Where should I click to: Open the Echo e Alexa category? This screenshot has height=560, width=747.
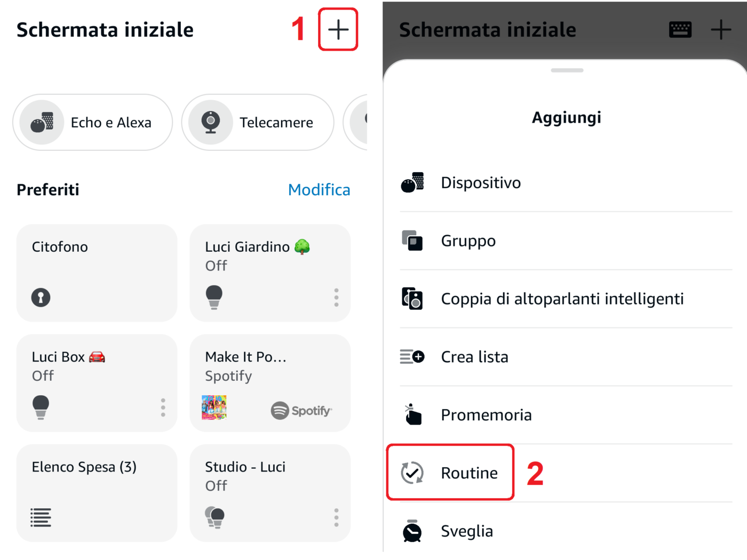pos(93,123)
